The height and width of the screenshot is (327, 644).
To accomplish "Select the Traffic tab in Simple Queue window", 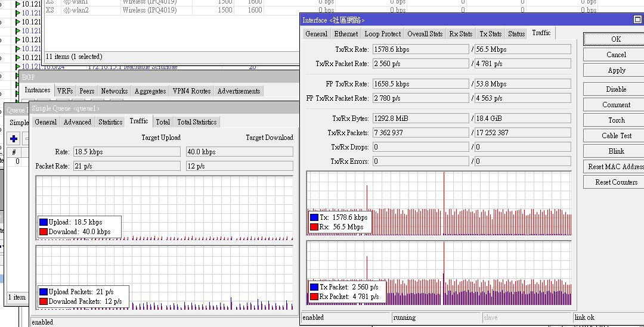I will 139,121.
